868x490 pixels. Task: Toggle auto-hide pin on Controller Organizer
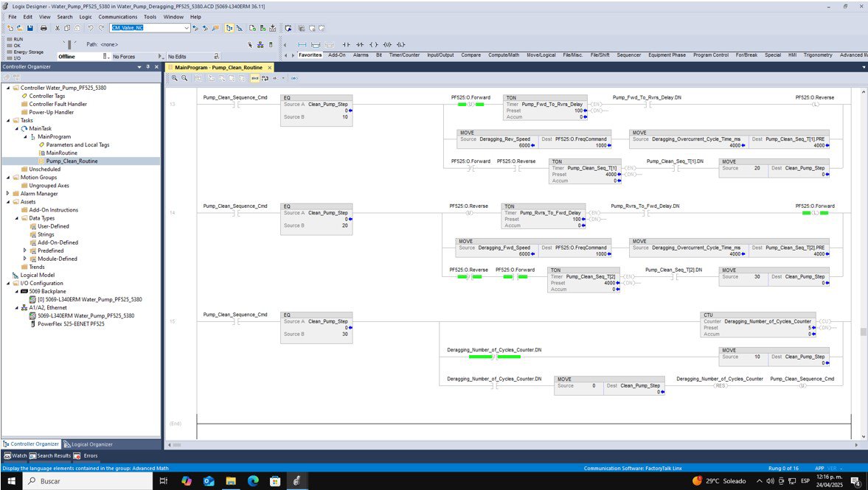[x=147, y=67]
